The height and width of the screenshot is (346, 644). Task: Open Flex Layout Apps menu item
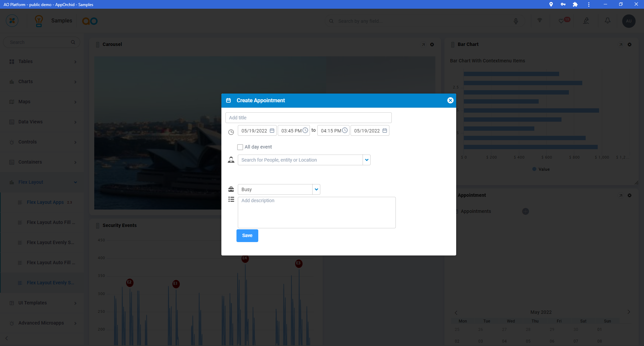(45, 203)
